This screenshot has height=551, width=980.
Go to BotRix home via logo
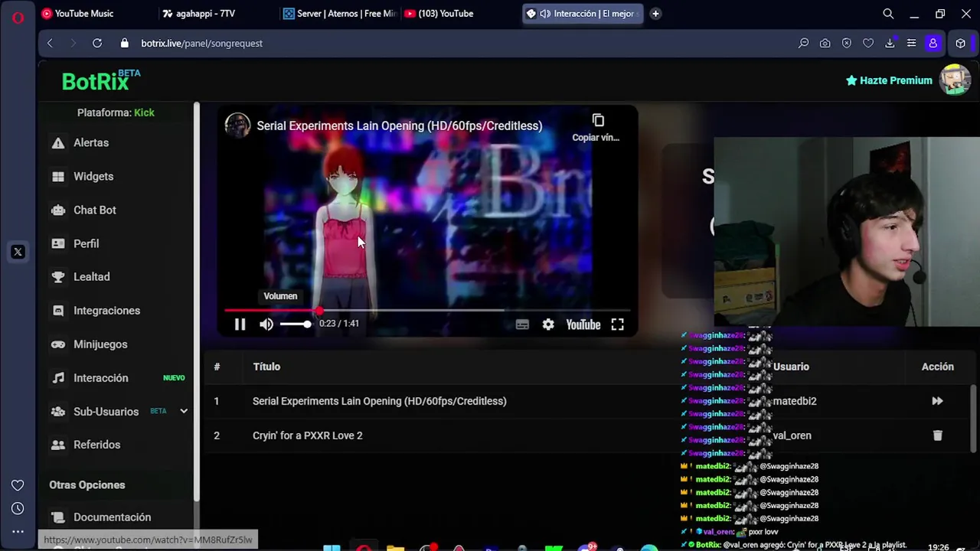click(101, 80)
